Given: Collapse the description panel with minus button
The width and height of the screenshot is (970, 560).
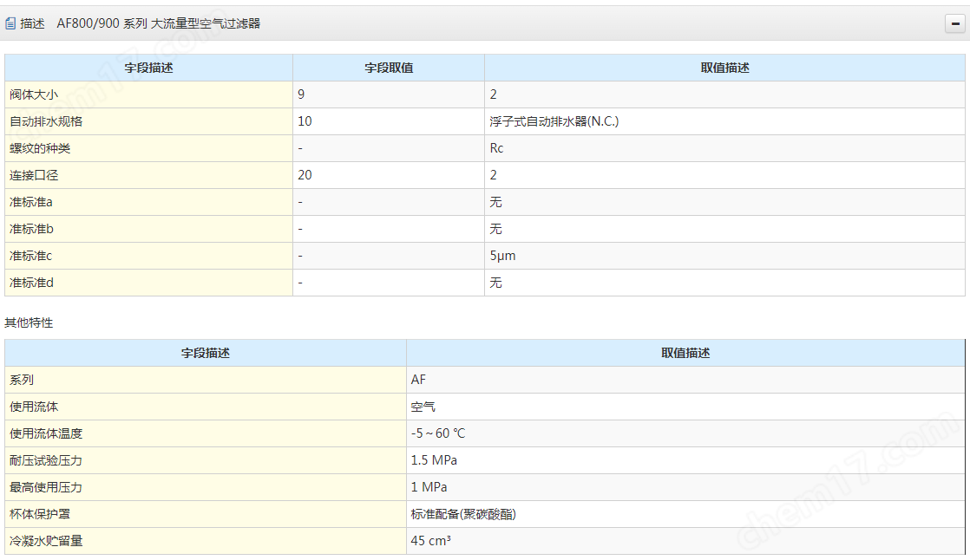Looking at the screenshot, I should [x=955, y=23].
